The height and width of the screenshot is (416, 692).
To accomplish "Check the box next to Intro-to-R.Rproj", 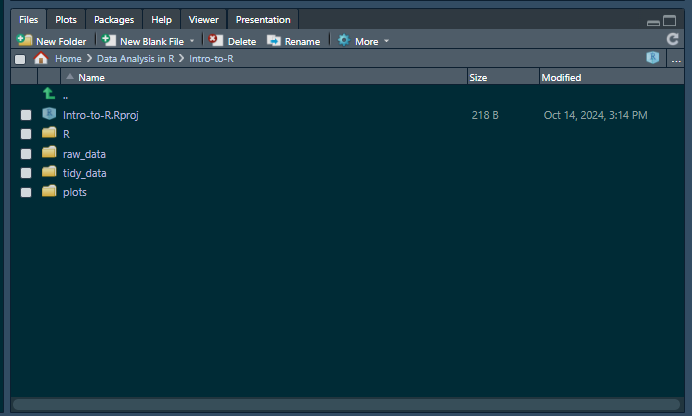I will click(x=26, y=115).
